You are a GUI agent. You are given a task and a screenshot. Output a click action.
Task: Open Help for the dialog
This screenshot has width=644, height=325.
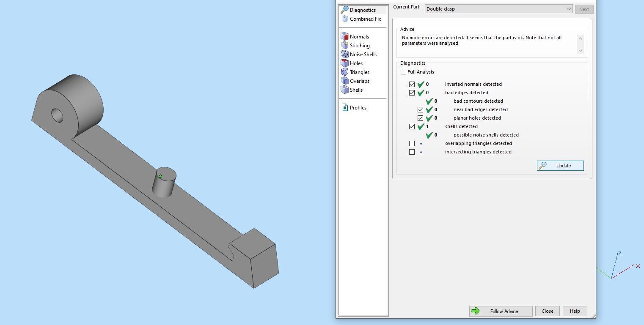[x=575, y=311]
